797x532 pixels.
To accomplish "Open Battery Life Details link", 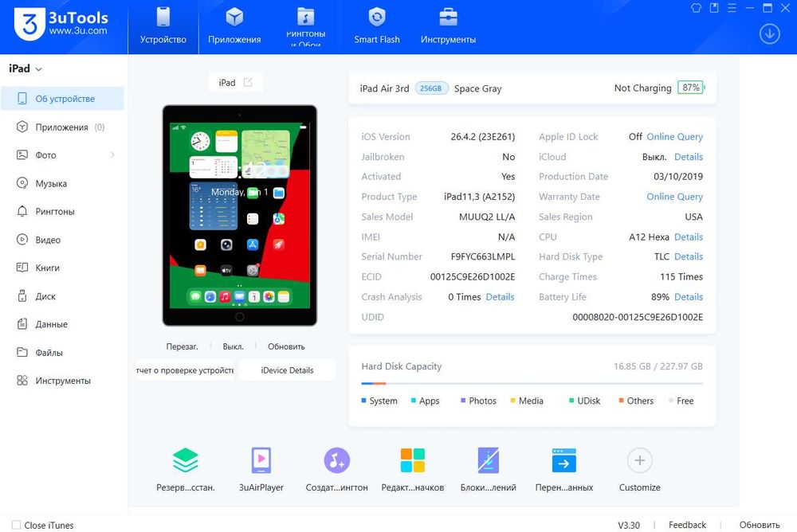I will click(689, 297).
